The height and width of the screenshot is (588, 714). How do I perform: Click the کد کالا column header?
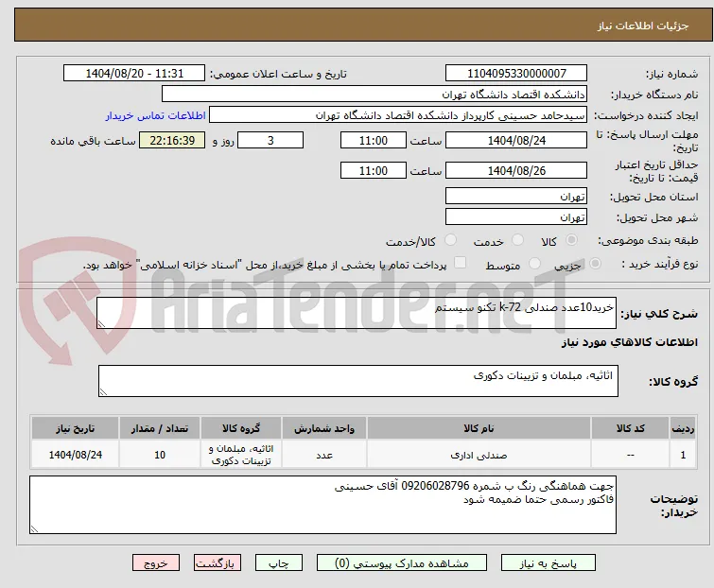coord(630,428)
